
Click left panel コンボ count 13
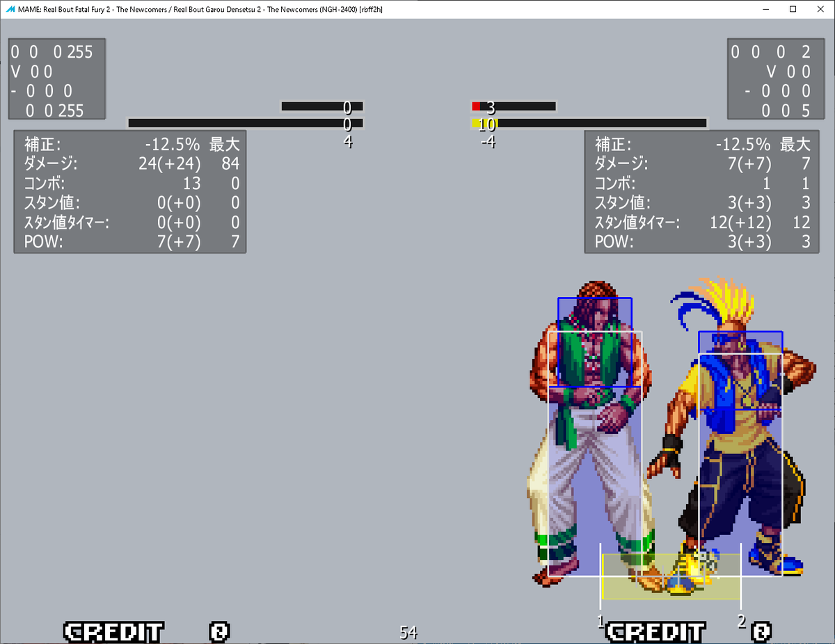[x=191, y=183]
